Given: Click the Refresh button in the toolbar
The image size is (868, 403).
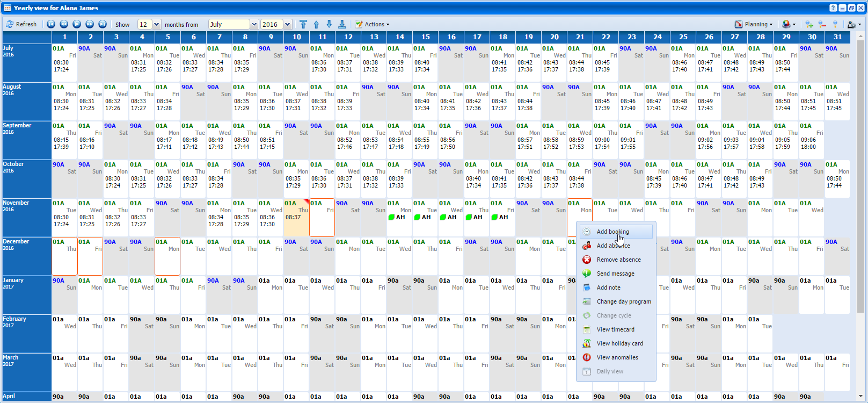Looking at the screenshot, I should point(21,24).
